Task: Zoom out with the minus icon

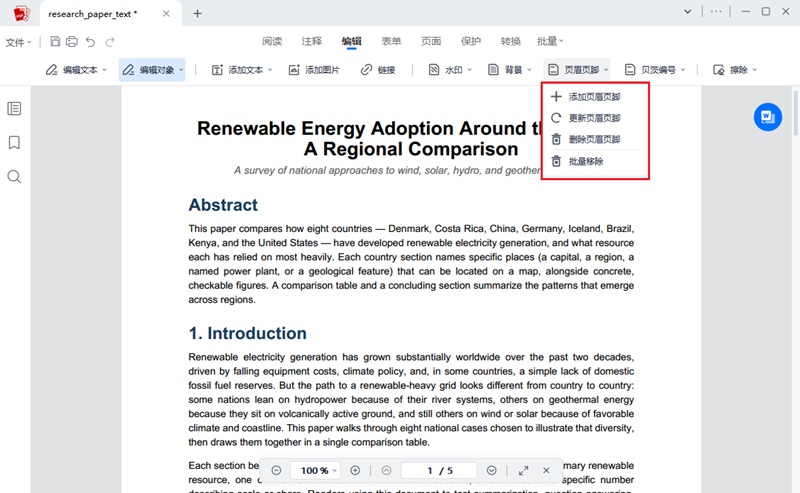Action: (276, 471)
